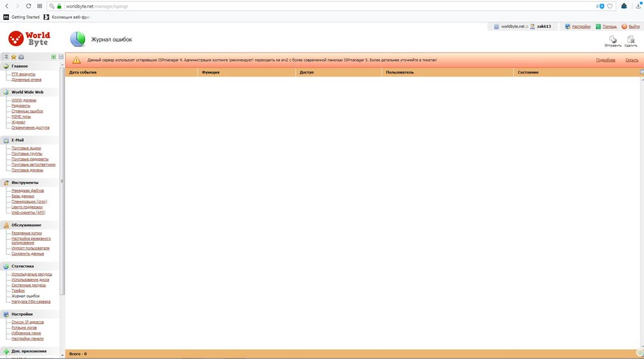The width and height of the screenshot is (644, 359).
Task: Click the World Byte logo
Action: [29, 38]
